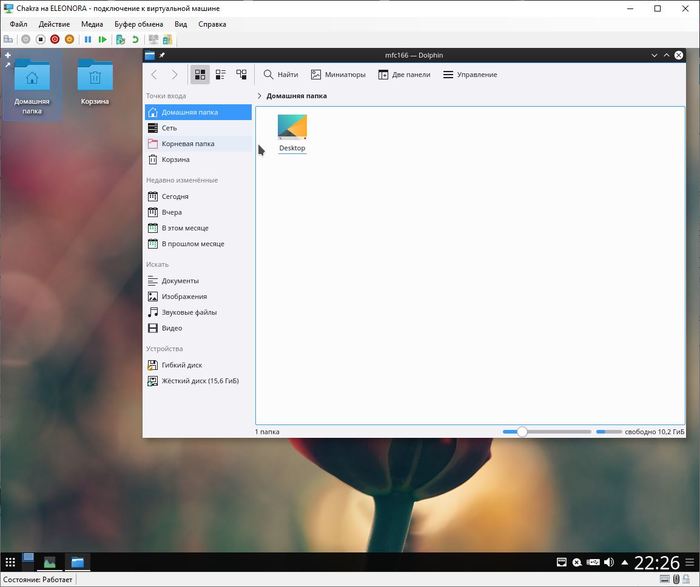Open Жёсткий диск (15,6 ГиБ) device

point(200,381)
